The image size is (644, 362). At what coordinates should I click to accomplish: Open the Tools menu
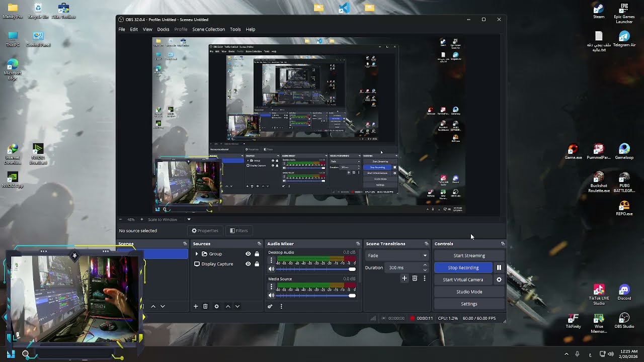(235, 29)
